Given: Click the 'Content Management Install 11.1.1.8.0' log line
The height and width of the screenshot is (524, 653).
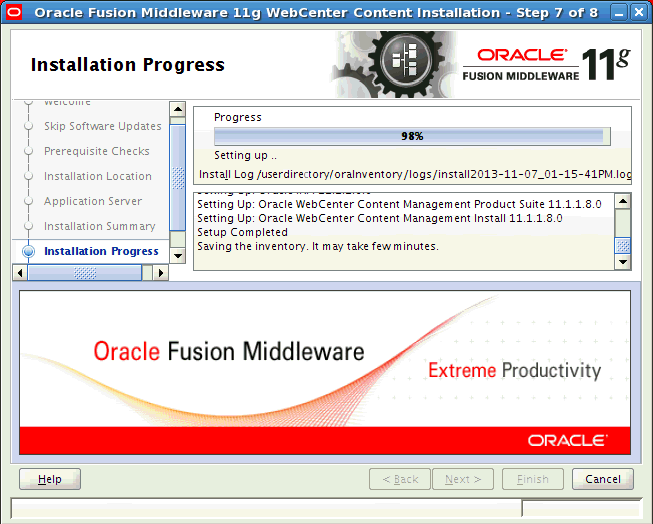Looking at the screenshot, I should (x=380, y=218).
